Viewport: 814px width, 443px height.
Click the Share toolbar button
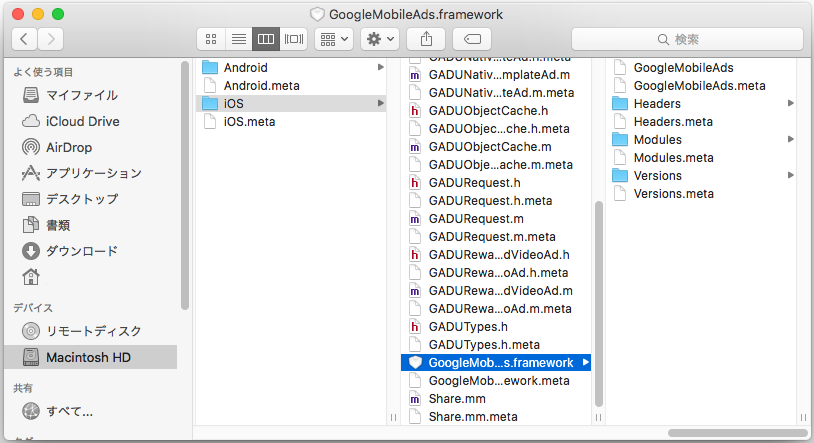(426, 39)
